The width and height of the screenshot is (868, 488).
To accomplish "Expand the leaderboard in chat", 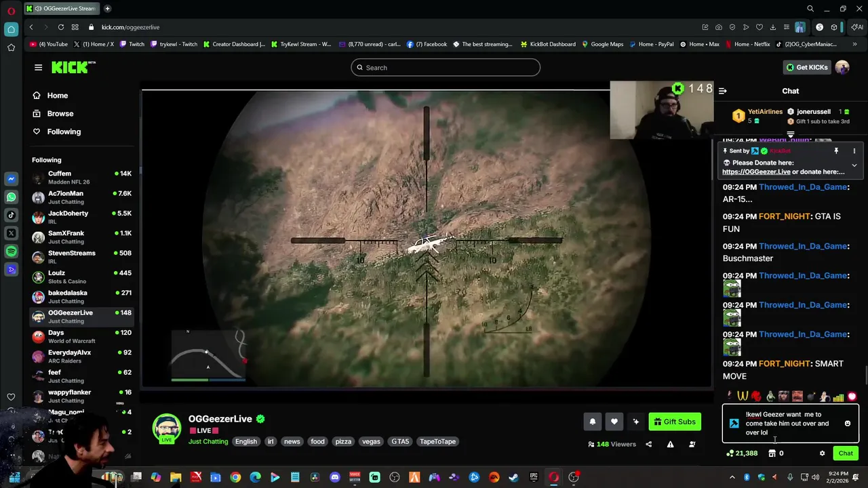I will tap(790, 135).
